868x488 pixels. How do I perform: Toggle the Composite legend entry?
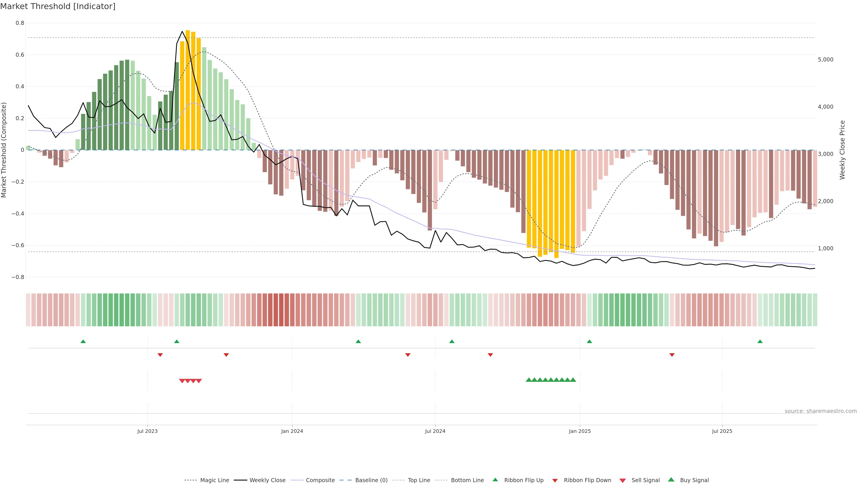point(320,480)
